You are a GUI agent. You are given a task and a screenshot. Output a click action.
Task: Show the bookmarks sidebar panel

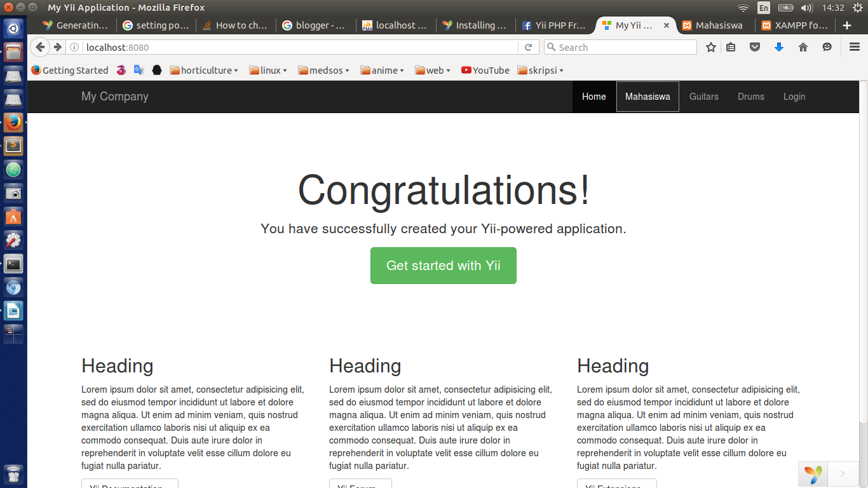click(731, 47)
